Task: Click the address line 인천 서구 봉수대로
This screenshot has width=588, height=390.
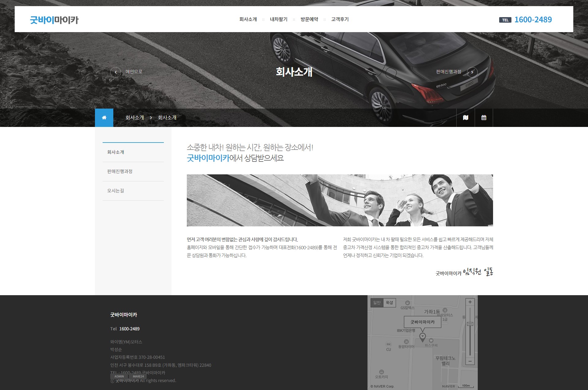Action: point(161,365)
